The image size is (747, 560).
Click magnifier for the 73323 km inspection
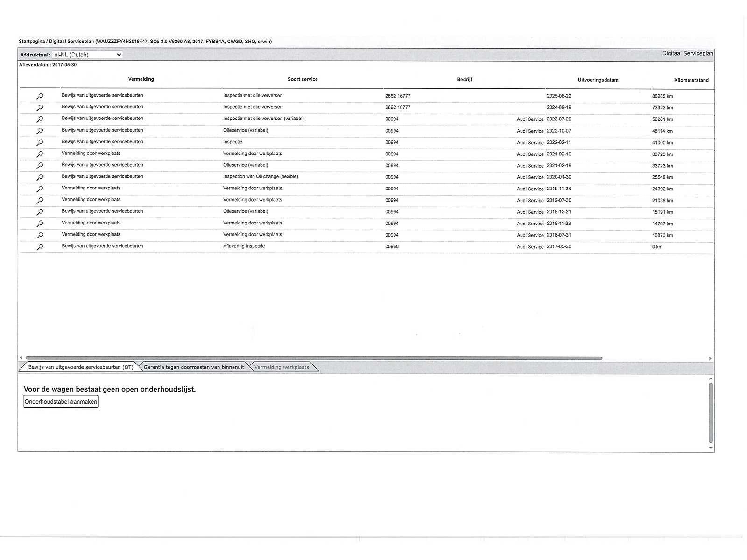tap(40, 108)
